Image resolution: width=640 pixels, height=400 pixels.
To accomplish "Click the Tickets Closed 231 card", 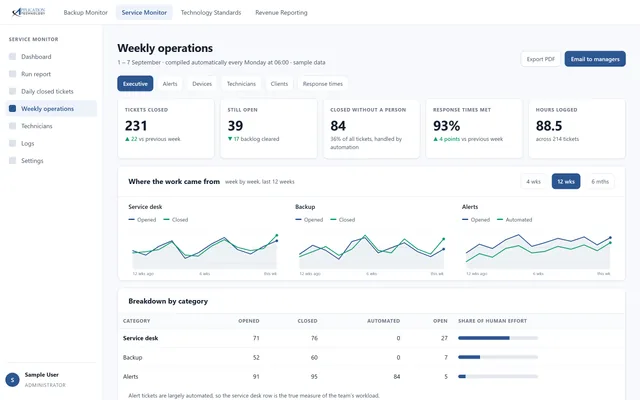I will [166, 129].
